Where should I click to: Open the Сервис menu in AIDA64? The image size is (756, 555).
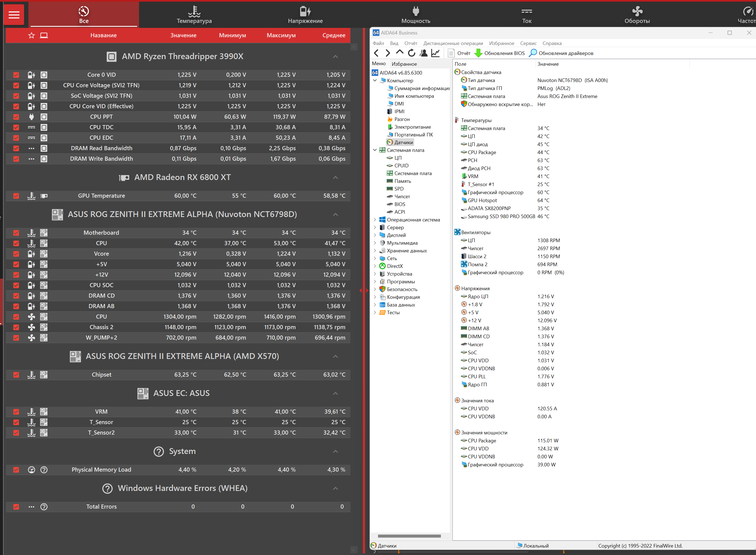pos(528,43)
